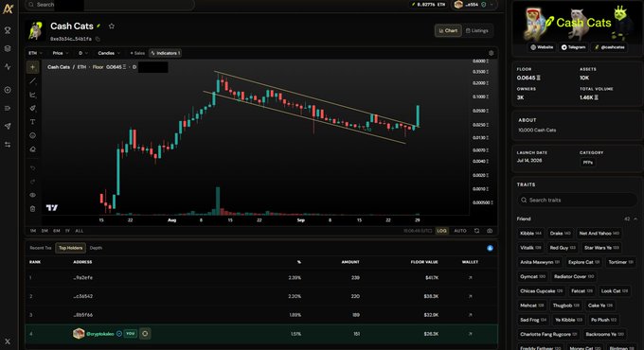Toggle AUTO scale on the chart

click(x=460, y=231)
